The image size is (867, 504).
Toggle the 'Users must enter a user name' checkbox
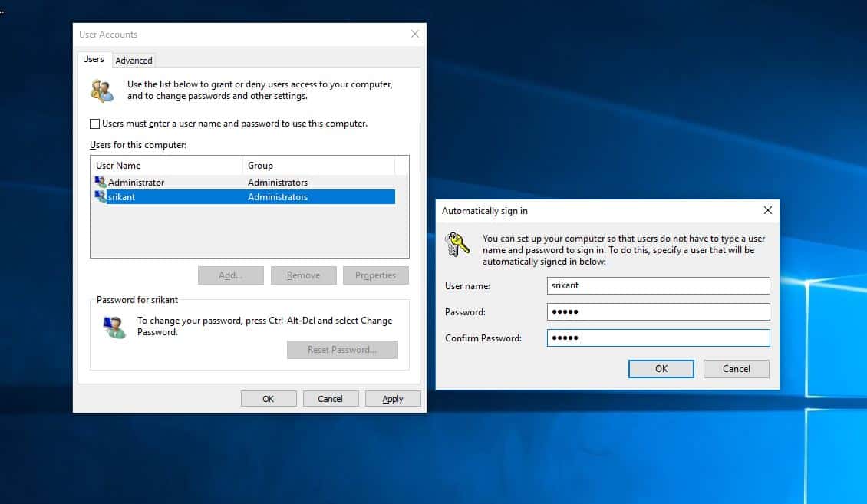point(94,124)
